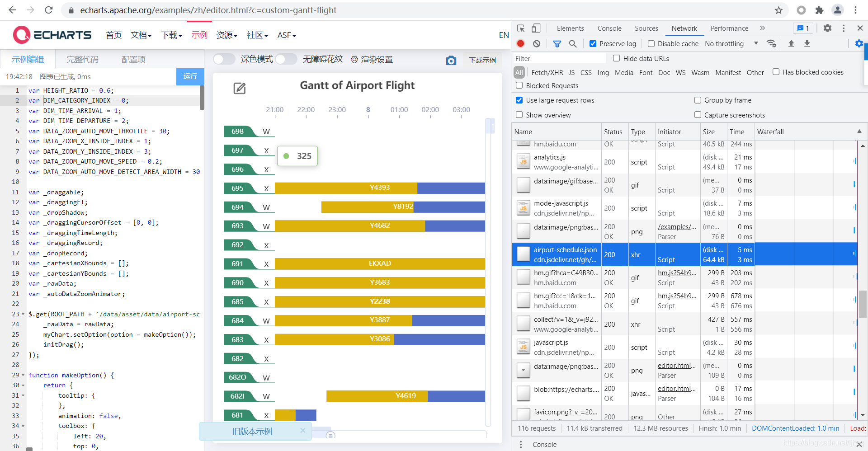Collapse code fold at line 34
The image size is (868, 451).
[23, 426]
